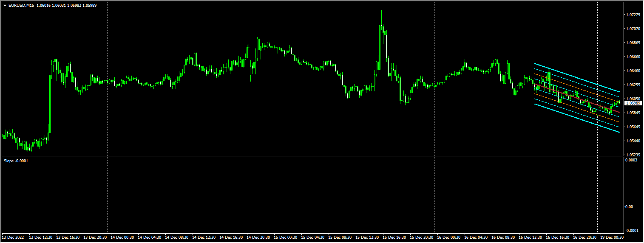This screenshot has width=644, height=243.
Task: Click the 16 Dec 00:30 time label
Action: [449, 237]
